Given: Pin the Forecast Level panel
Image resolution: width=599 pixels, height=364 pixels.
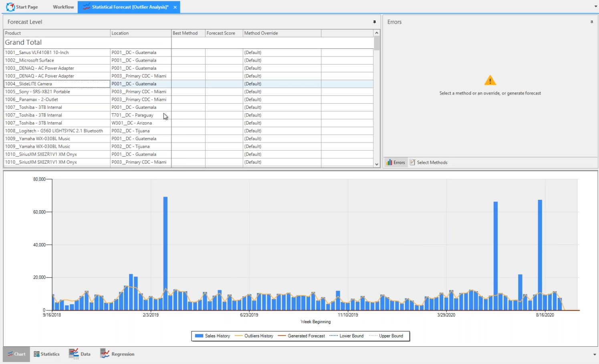Looking at the screenshot, I should [x=375, y=22].
